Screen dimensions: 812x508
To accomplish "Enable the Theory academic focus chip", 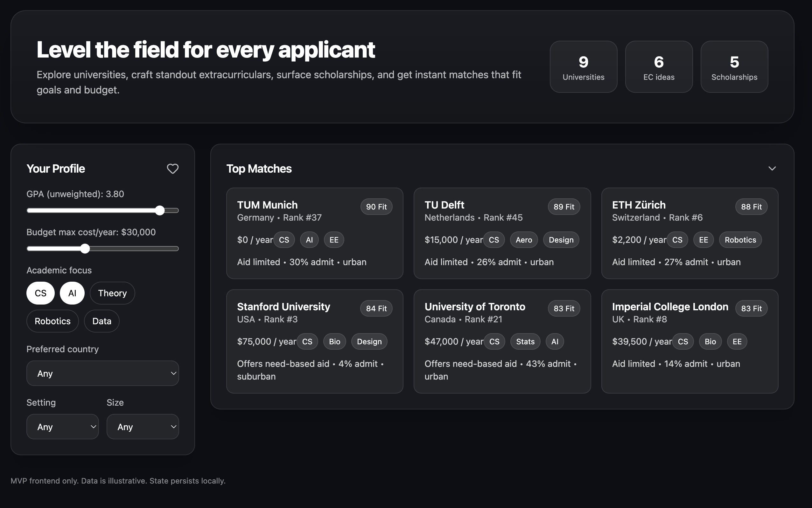I will [x=112, y=293].
